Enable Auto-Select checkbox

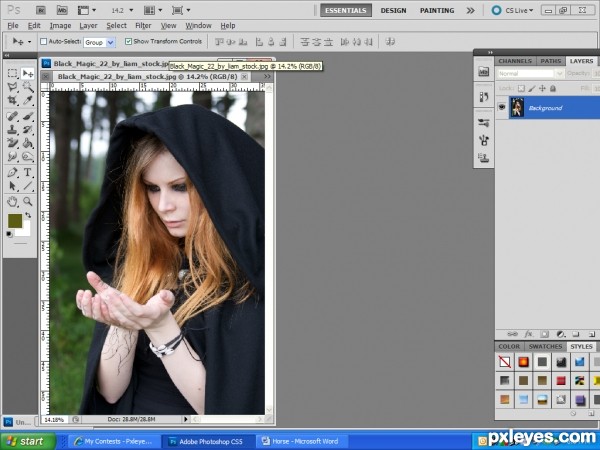[44, 41]
